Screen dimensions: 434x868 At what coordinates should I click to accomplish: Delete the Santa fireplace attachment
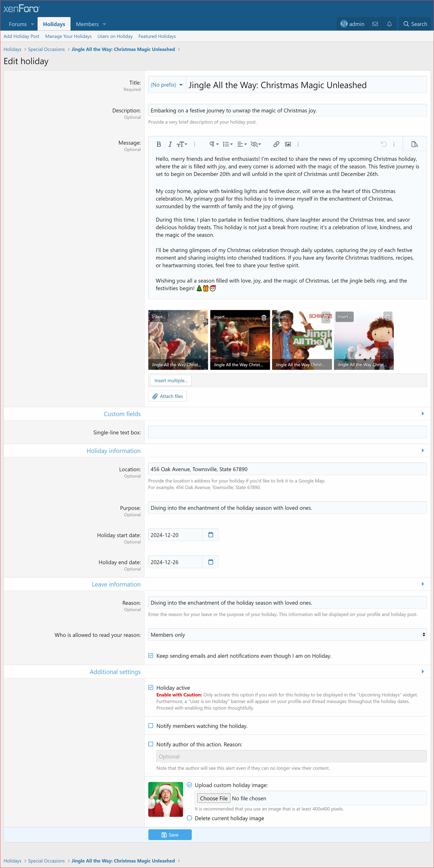click(264, 317)
